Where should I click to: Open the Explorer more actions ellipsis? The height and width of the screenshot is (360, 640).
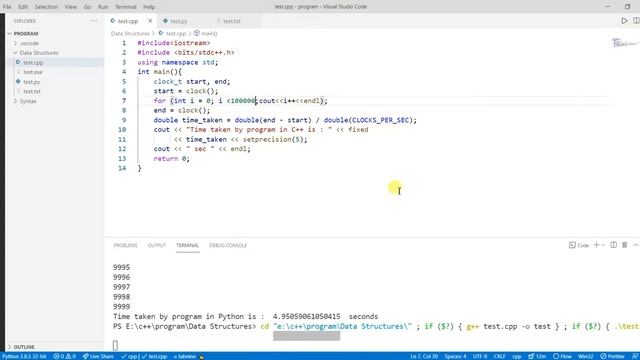click(94, 21)
